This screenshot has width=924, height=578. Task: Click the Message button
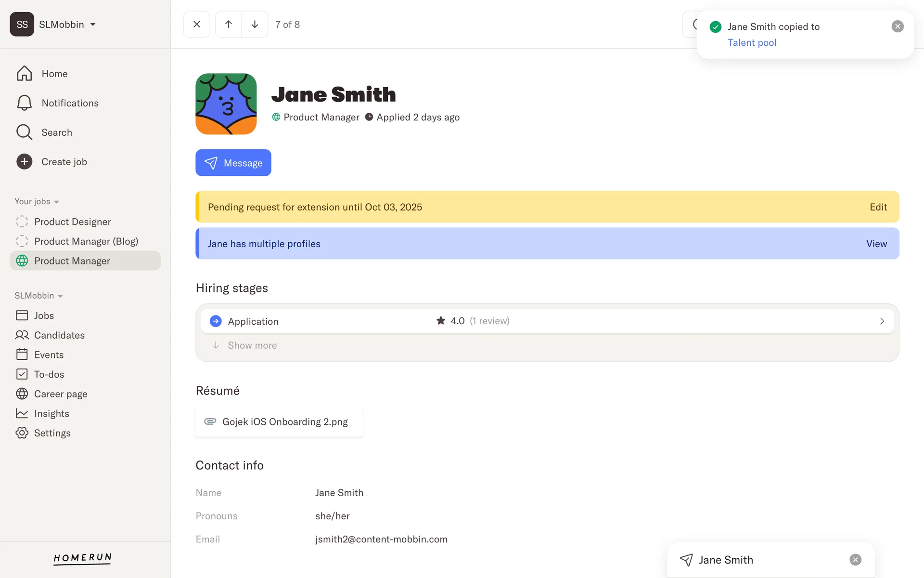(233, 163)
